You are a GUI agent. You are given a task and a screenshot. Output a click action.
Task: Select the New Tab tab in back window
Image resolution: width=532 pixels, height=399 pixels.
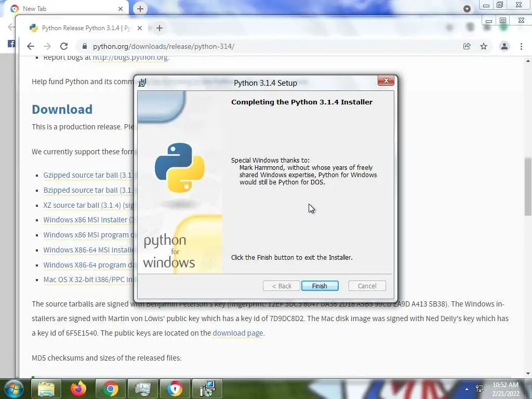(66, 8)
